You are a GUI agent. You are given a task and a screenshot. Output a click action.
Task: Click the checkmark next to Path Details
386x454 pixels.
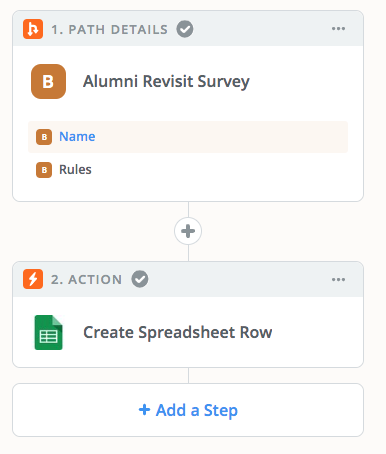pyautogui.click(x=185, y=29)
